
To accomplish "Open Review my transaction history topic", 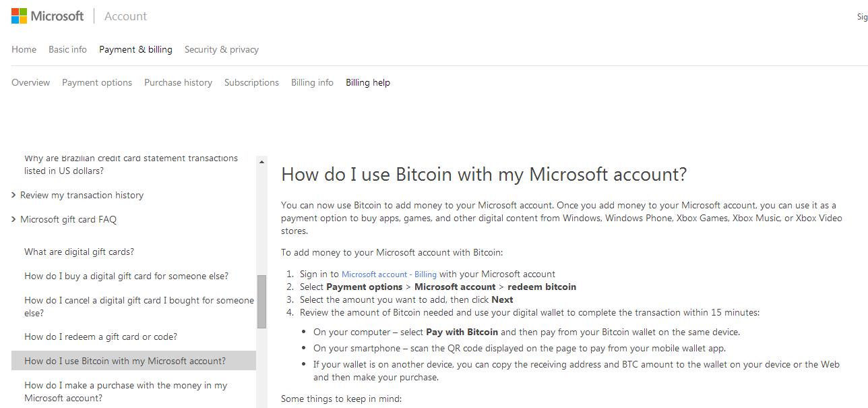I will tap(82, 195).
